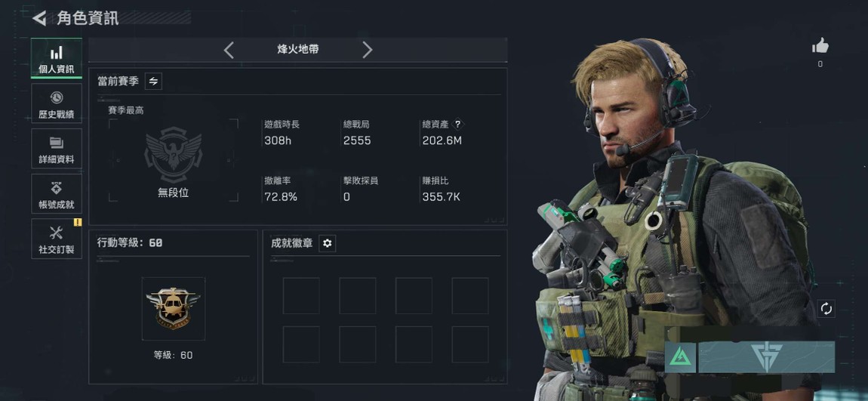Go back using the arrow beside 角色資訊
The image size is (868, 401).
point(39,18)
